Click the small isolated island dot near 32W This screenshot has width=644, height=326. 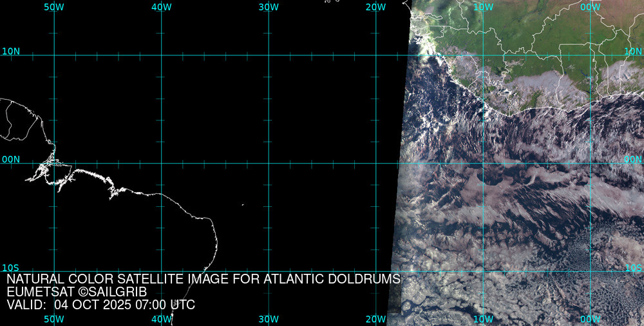243,205
